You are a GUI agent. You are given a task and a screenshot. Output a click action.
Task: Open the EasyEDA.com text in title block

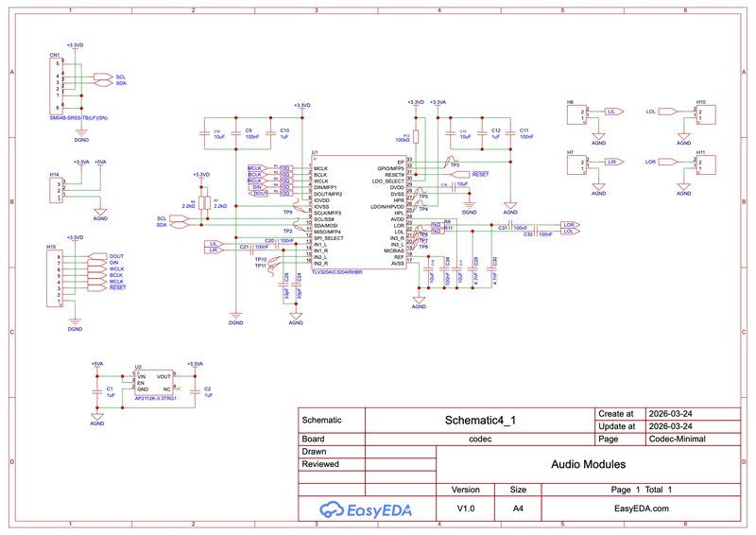point(642,509)
